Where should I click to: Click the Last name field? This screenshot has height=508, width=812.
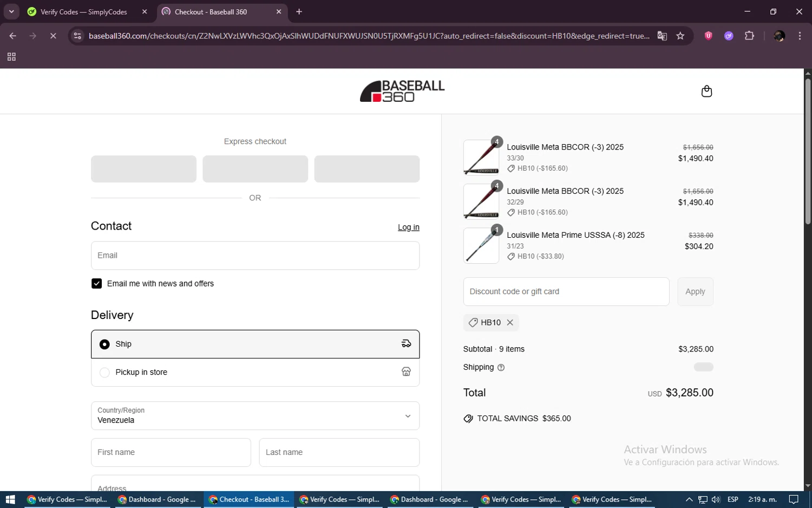click(339, 452)
